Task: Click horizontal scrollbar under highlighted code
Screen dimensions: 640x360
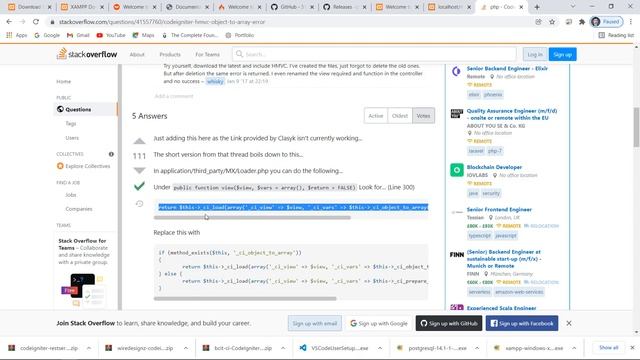Action: pos(252,218)
